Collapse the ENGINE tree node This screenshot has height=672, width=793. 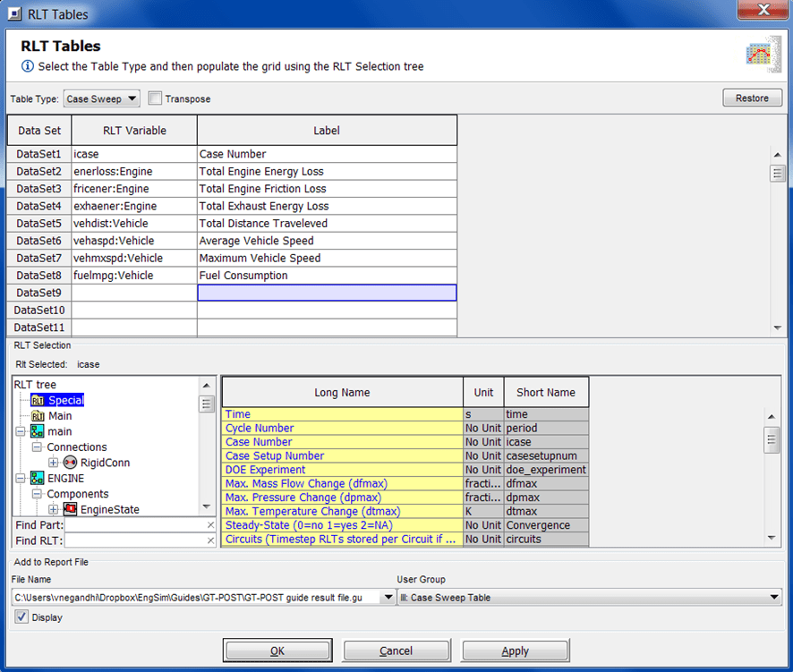pyautogui.click(x=21, y=478)
